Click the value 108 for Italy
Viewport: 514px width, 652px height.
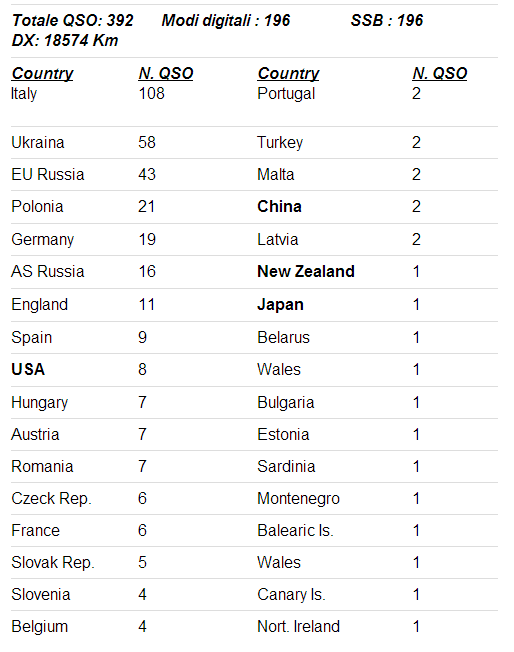[x=151, y=94]
